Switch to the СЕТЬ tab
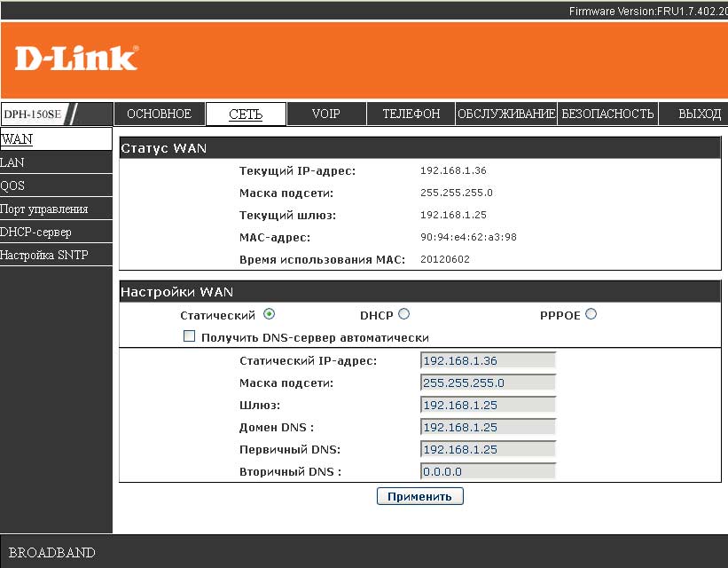Screen dimensions: 728x568 [246, 114]
